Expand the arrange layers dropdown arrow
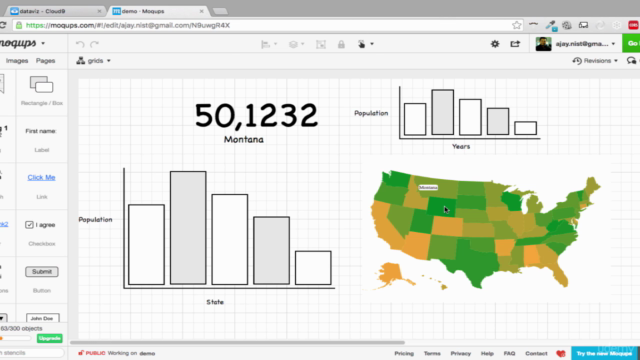This screenshot has width=640, height=360. pos(303,44)
